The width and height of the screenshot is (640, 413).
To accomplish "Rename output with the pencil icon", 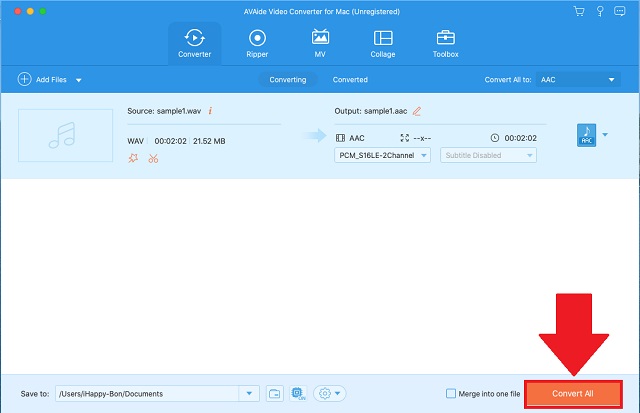I will (x=417, y=111).
